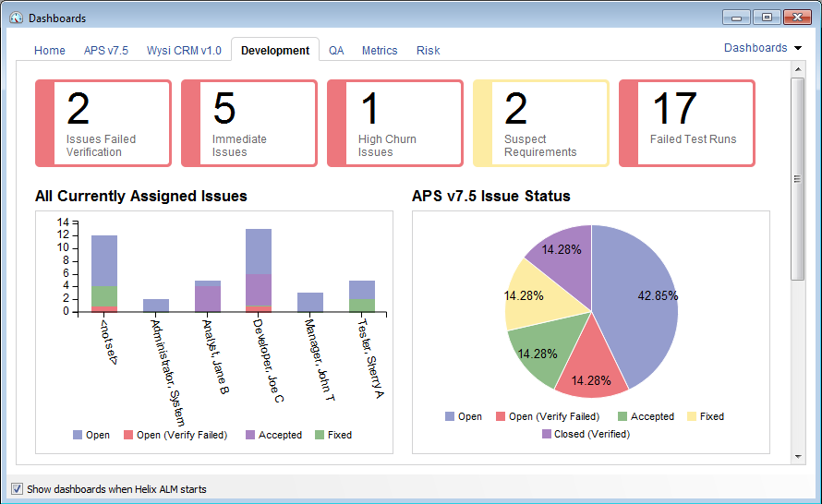
Task: Select the Suspect Requirements widget
Action: tap(541, 124)
